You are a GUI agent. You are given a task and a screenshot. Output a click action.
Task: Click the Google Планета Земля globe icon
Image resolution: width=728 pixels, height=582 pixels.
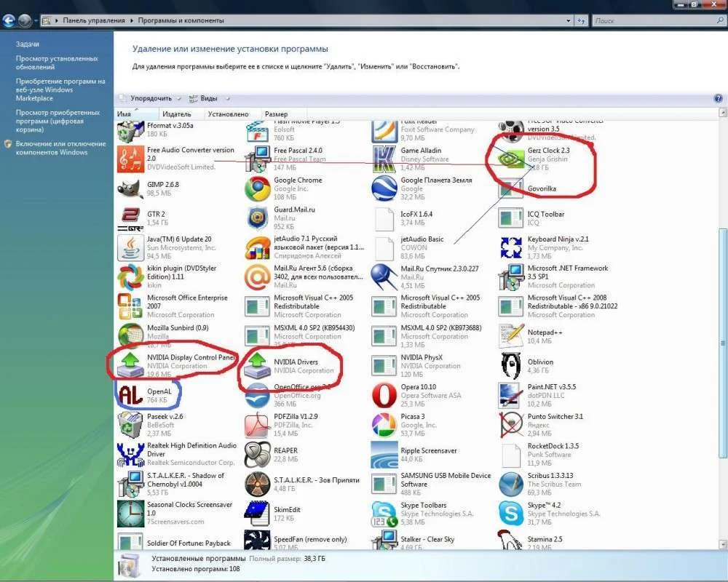tap(384, 188)
